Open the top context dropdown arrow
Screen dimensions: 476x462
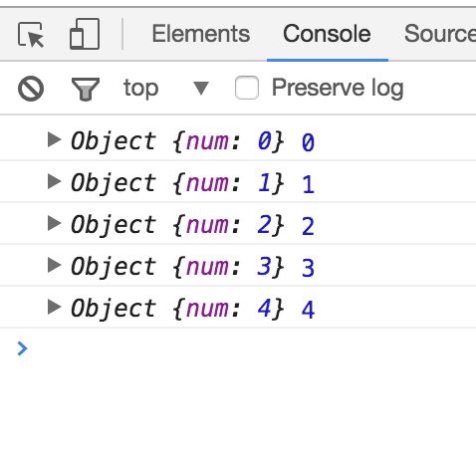pyautogui.click(x=201, y=89)
